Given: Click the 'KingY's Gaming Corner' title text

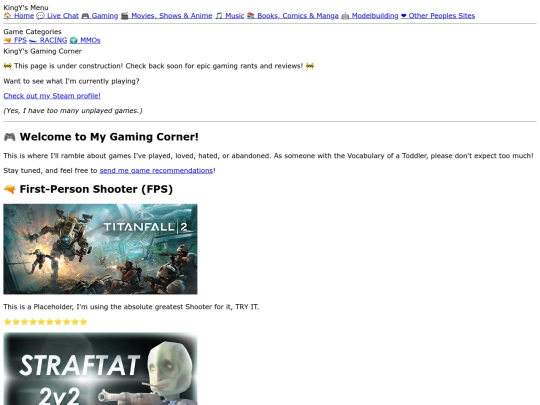Looking at the screenshot, I should (x=42, y=51).
